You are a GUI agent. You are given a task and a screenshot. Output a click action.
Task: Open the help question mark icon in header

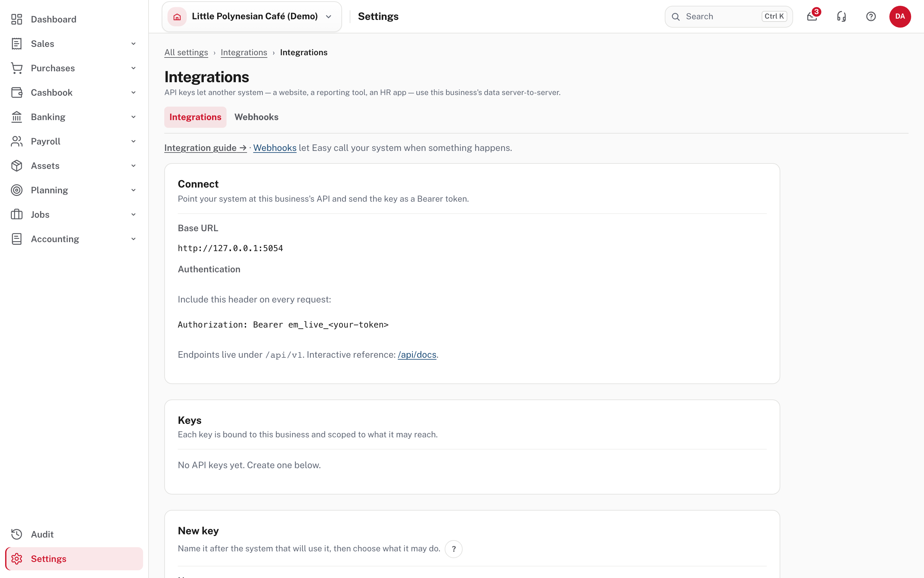click(871, 16)
